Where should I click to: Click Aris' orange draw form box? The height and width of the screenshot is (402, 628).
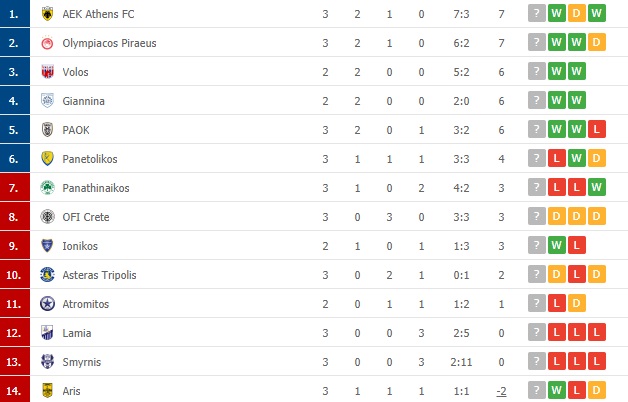tap(596, 391)
